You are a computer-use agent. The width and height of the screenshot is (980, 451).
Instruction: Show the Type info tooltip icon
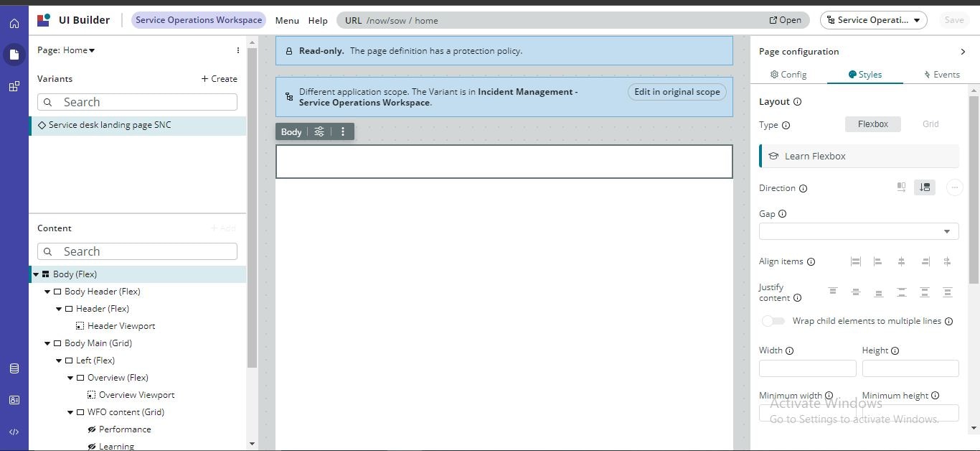(786, 125)
